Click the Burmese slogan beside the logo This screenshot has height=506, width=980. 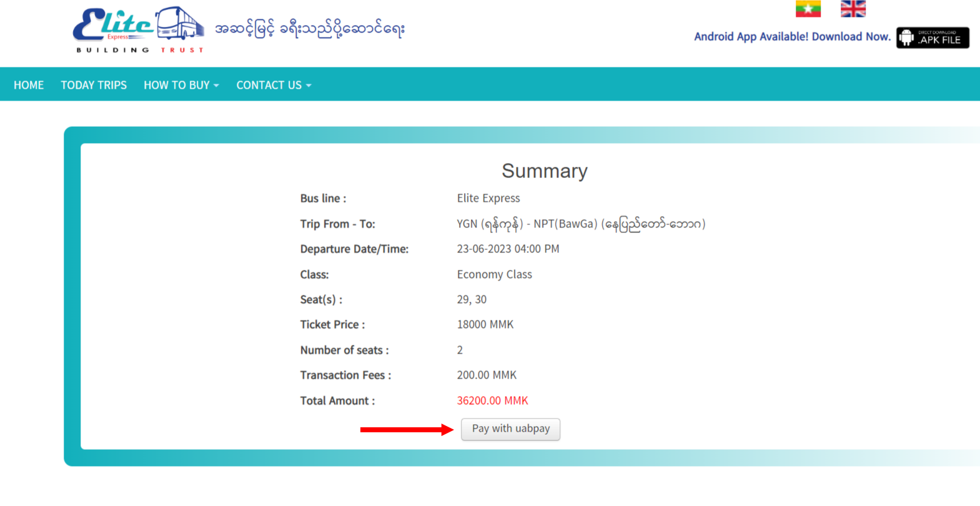coord(310,29)
